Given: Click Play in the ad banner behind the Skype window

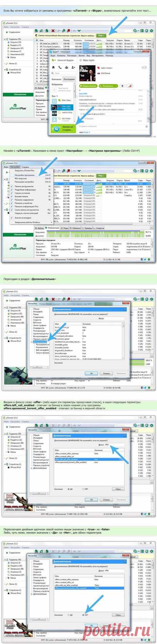Looking at the screenshot, I should 101,35.
